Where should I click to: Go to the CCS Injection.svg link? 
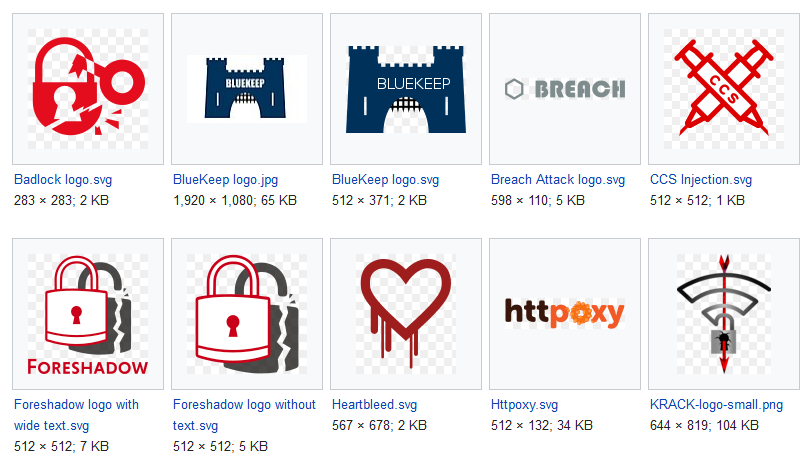700,180
